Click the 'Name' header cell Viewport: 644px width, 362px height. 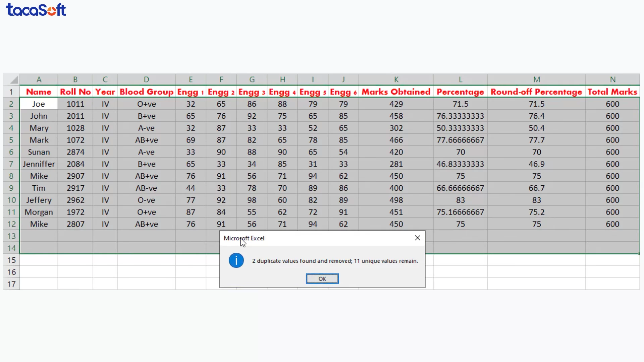(x=39, y=92)
